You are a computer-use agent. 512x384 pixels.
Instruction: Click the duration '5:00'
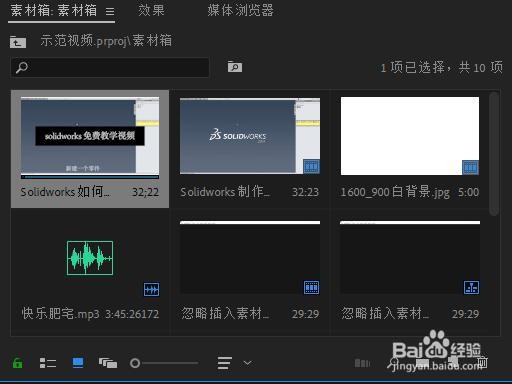pyautogui.click(x=468, y=192)
